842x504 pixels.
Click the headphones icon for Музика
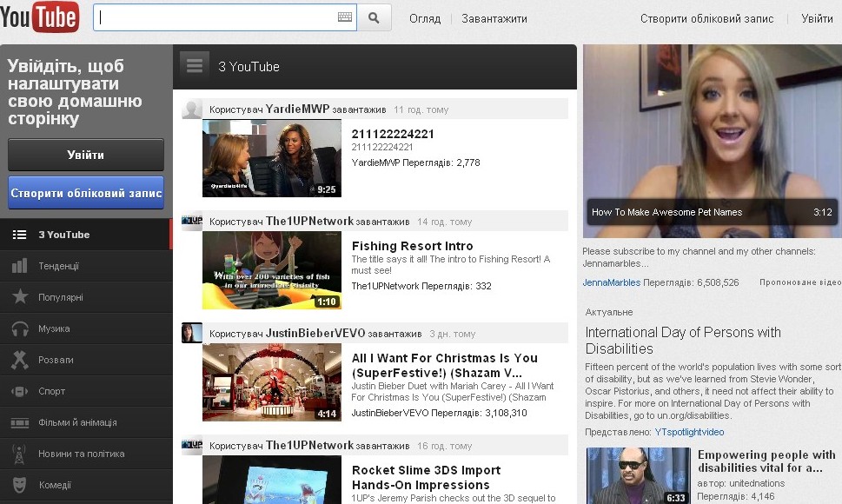coord(20,328)
